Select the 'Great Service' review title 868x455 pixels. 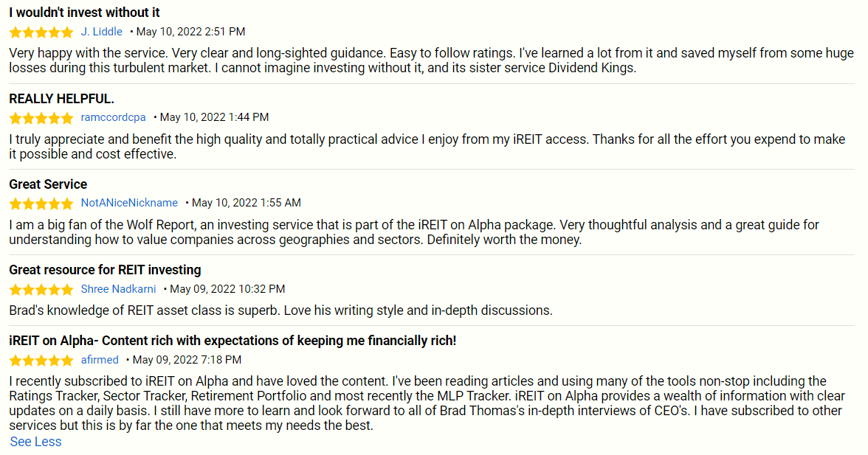(x=48, y=184)
